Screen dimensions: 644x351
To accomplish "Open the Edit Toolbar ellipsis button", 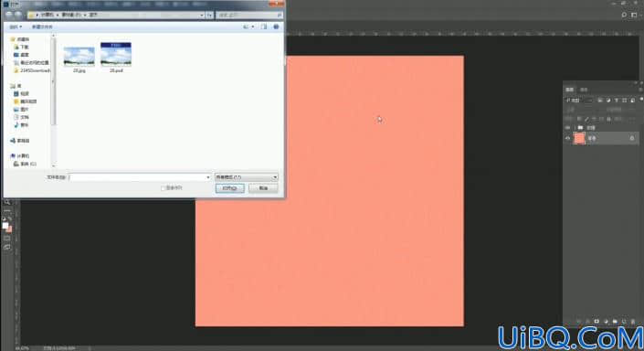I will [x=7, y=210].
